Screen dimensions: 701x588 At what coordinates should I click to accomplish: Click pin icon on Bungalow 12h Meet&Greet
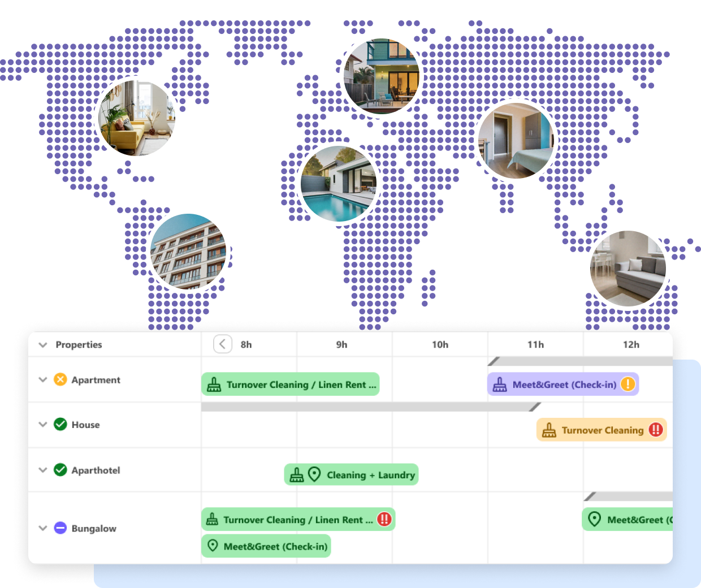594,519
